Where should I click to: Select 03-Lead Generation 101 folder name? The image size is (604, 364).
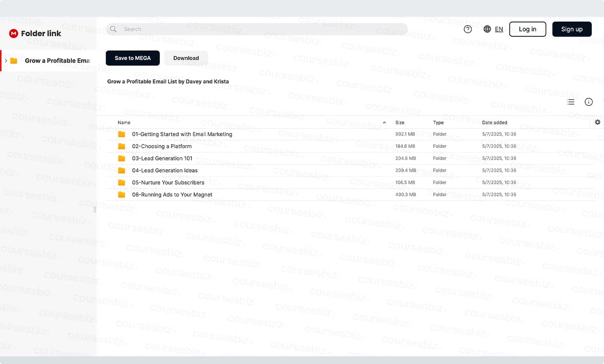(162, 158)
